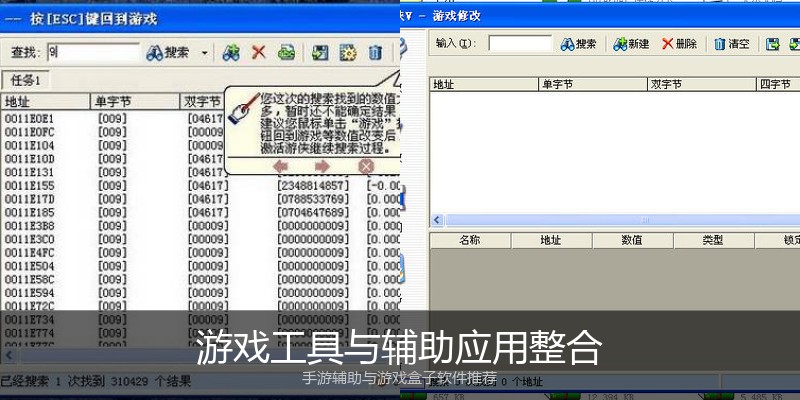Click the 搜索 binoculars button beside the 查找 box
Screen dimensions: 800x400
pos(167,53)
